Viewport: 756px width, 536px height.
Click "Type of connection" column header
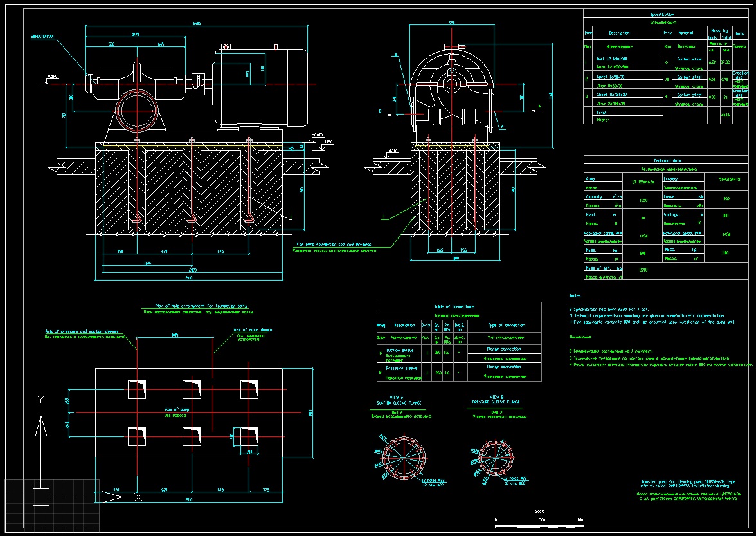[x=507, y=325]
